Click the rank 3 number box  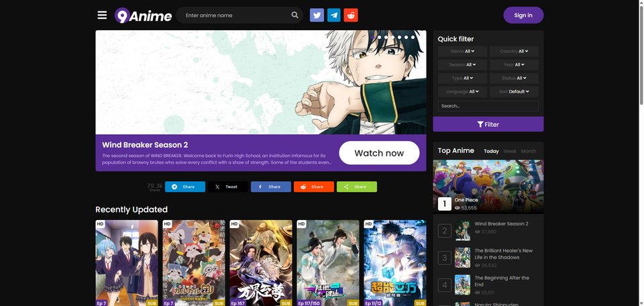[444, 258]
